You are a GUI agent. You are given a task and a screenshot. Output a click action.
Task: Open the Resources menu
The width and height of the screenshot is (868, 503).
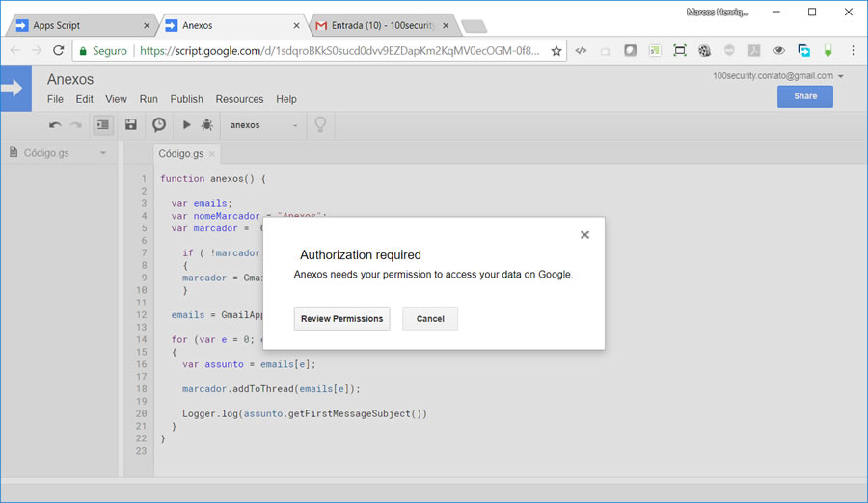click(240, 99)
